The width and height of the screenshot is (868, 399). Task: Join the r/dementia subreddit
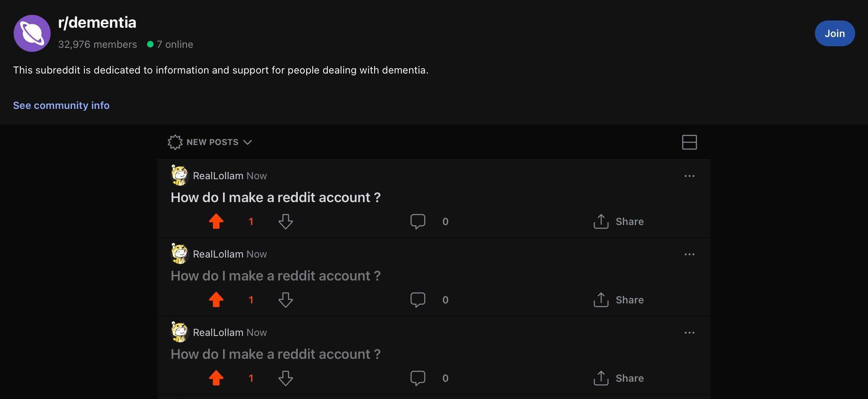point(835,33)
